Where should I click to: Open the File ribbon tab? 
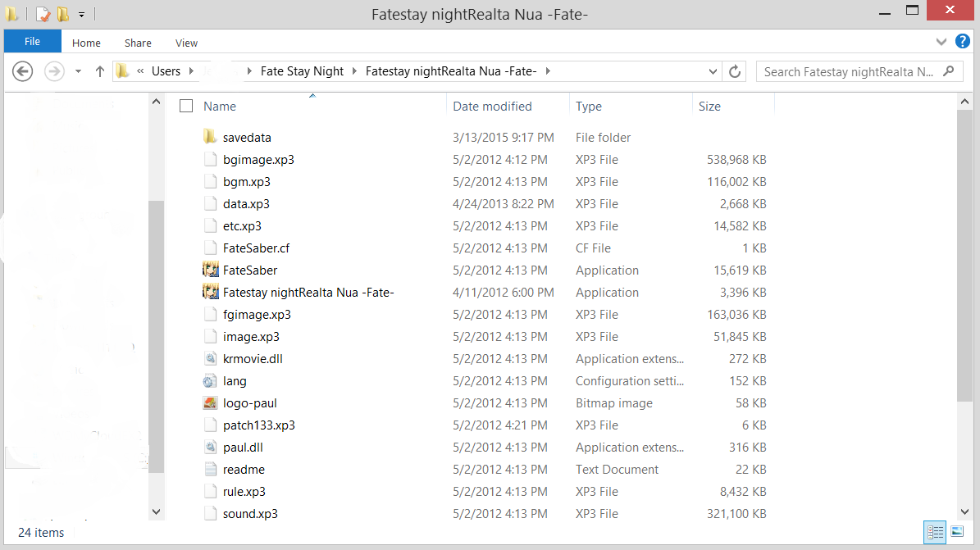33,42
